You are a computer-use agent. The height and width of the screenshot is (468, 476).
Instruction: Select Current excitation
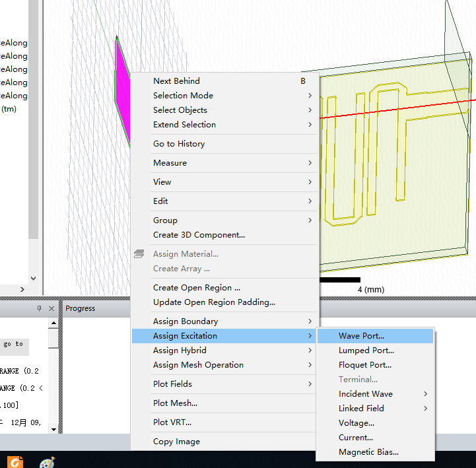[x=375, y=438]
